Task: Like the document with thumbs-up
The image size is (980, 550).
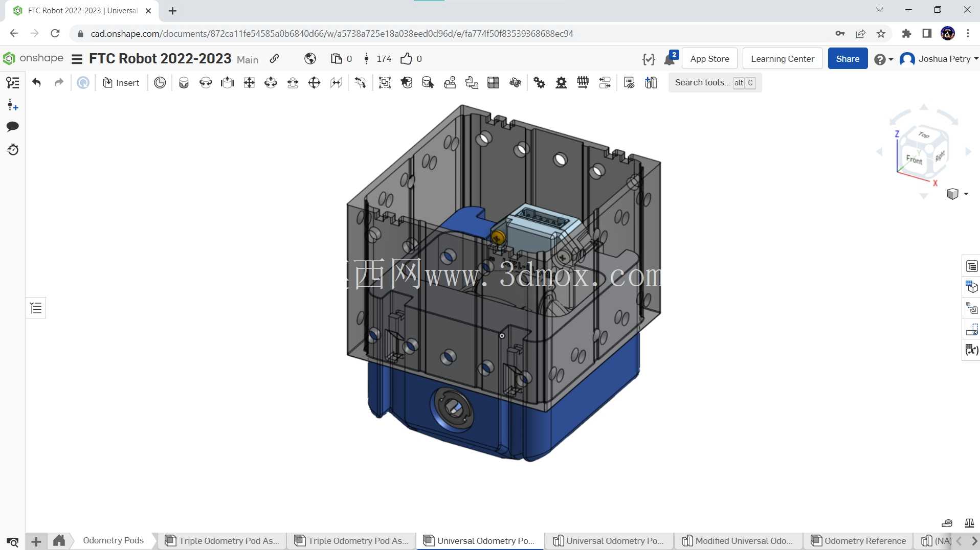Action: (406, 59)
